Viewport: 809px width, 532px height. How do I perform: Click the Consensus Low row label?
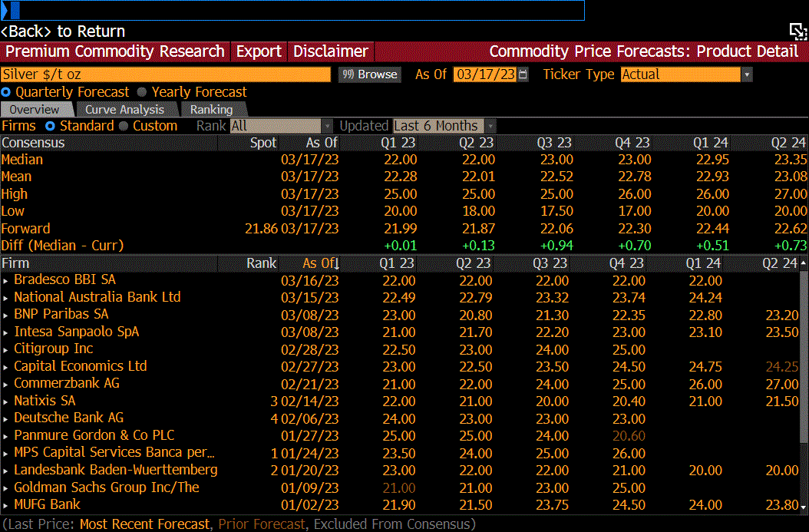[13, 212]
